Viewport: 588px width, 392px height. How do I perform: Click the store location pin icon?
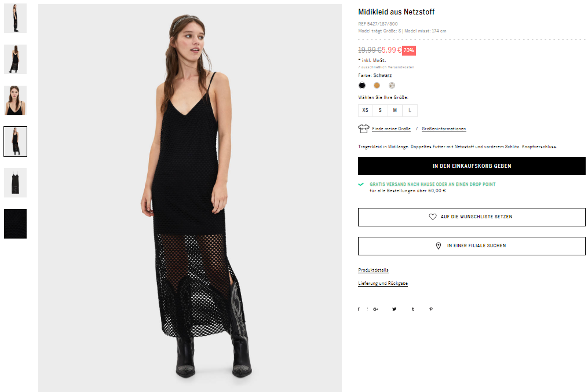click(x=439, y=246)
